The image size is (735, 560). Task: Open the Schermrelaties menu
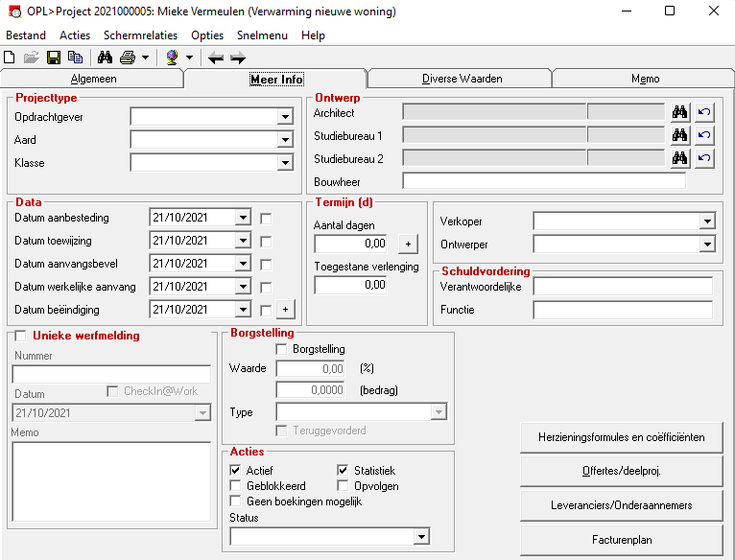[141, 35]
